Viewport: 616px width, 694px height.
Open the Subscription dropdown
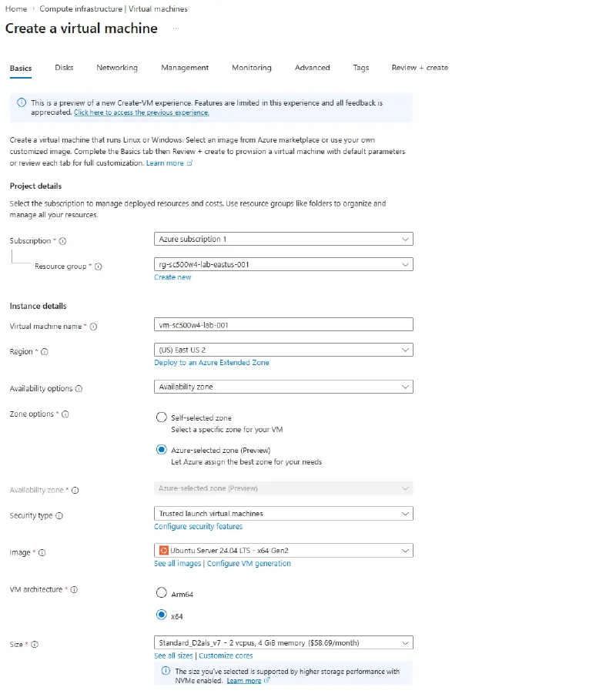(283, 239)
